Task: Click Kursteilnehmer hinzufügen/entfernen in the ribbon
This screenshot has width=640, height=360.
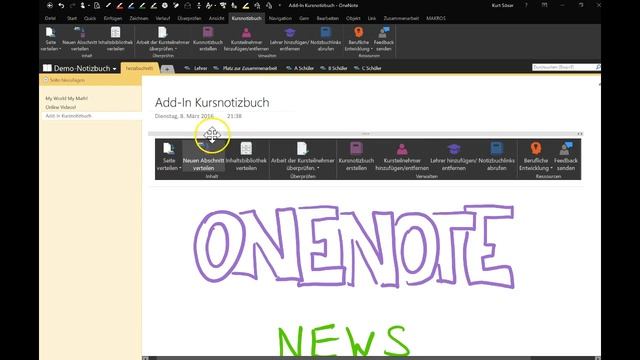Action: coord(246,39)
